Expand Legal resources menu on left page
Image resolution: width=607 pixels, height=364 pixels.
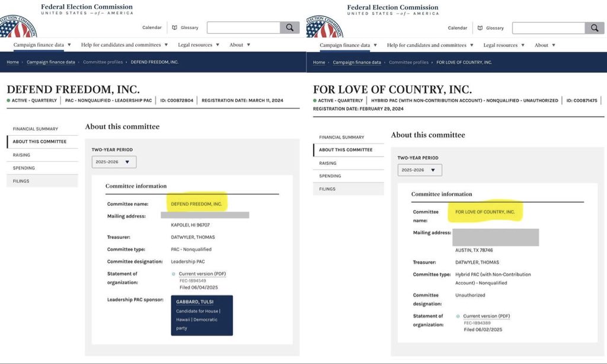pyautogui.click(x=199, y=45)
